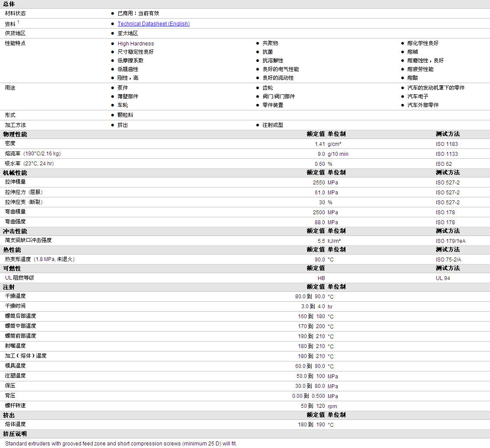Select the '亚太地区' supply region text

tap(128, 33)
